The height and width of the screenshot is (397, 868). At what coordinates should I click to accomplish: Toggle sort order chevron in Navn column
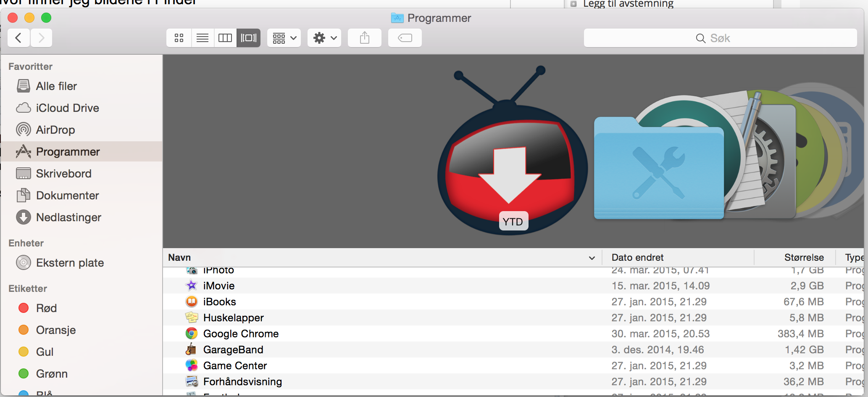tap(592, 258)
